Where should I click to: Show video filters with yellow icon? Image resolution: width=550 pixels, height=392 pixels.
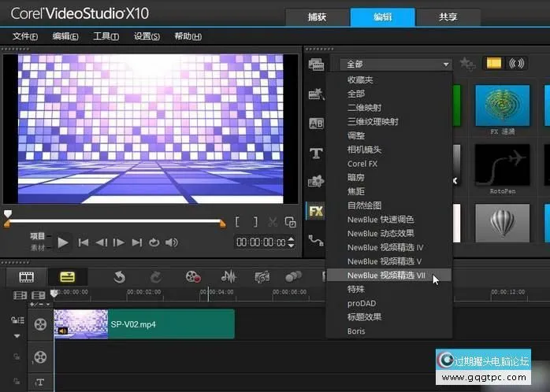(493, 63)
